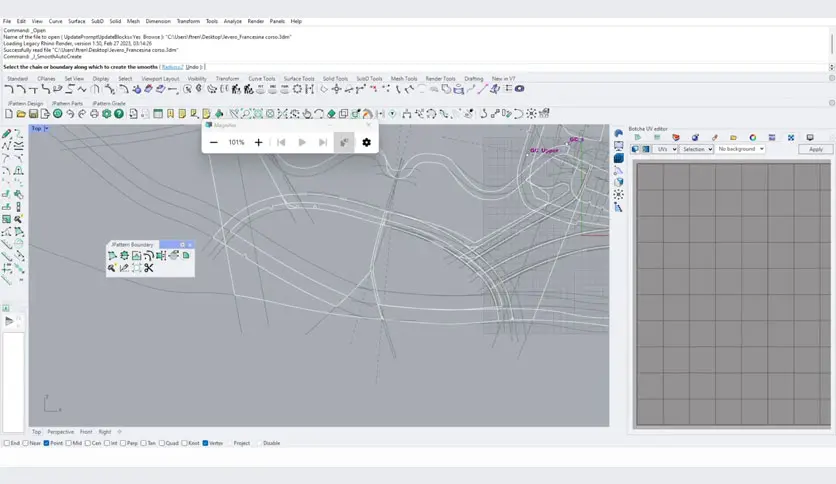Click the green question mark Help icon
The height and width of the screenshot is (484, 836).
(119, 114)
